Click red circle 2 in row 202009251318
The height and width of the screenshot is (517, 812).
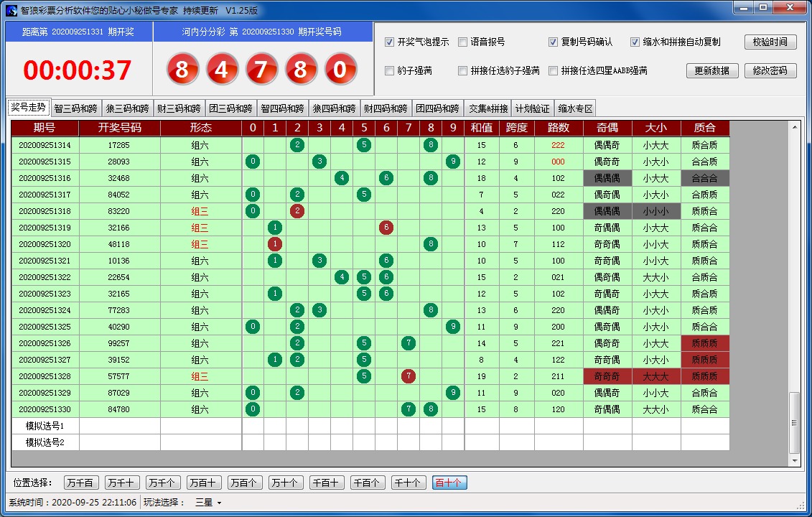pyautogui.click(x=297, y=211)
